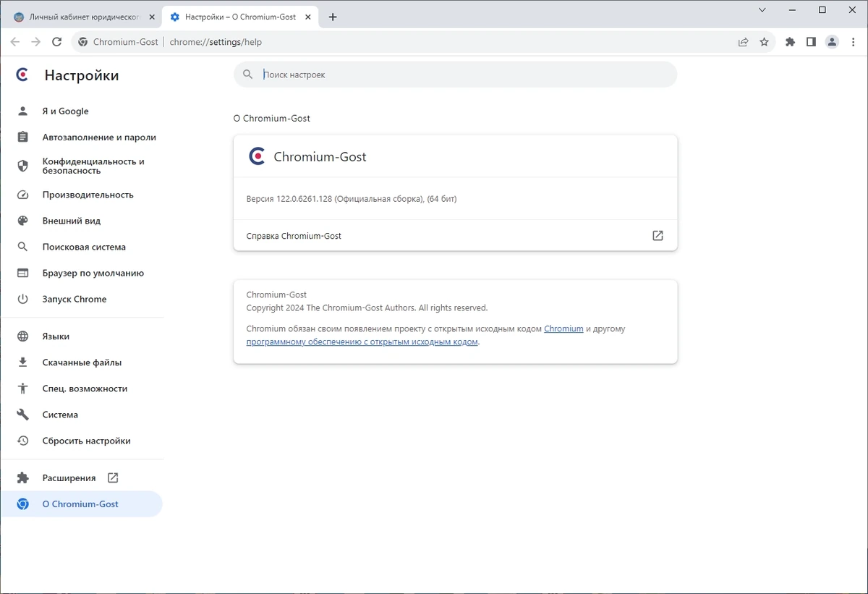Open the three-dot browser menu
The image size is (868, 594).
(854, 42)
